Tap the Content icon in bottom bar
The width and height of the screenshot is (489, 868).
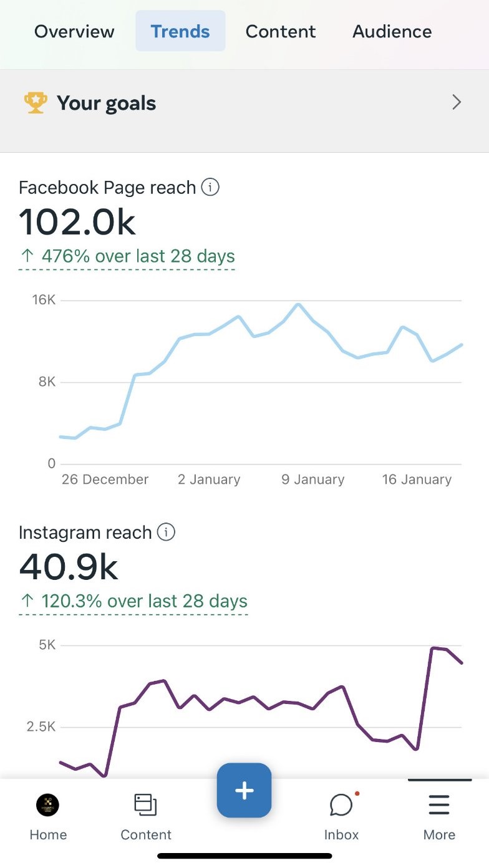point(146,805)
